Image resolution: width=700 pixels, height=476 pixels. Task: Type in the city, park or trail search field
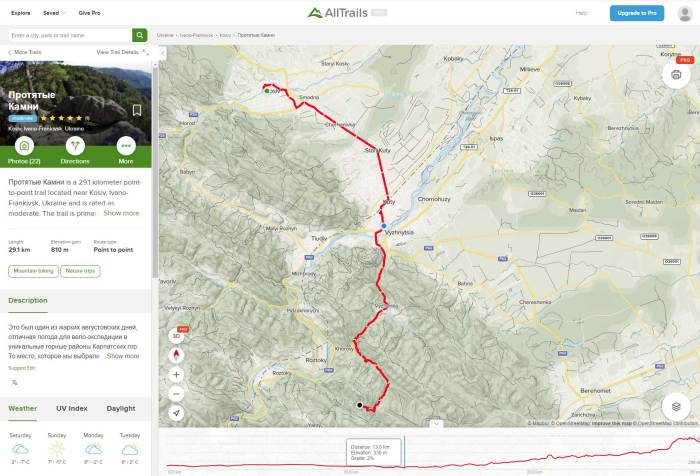[68, 34]
